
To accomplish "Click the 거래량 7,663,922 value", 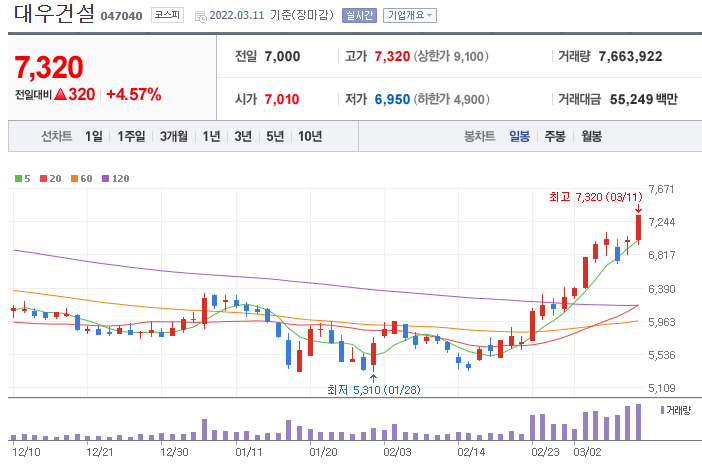I will pos(630,56).
